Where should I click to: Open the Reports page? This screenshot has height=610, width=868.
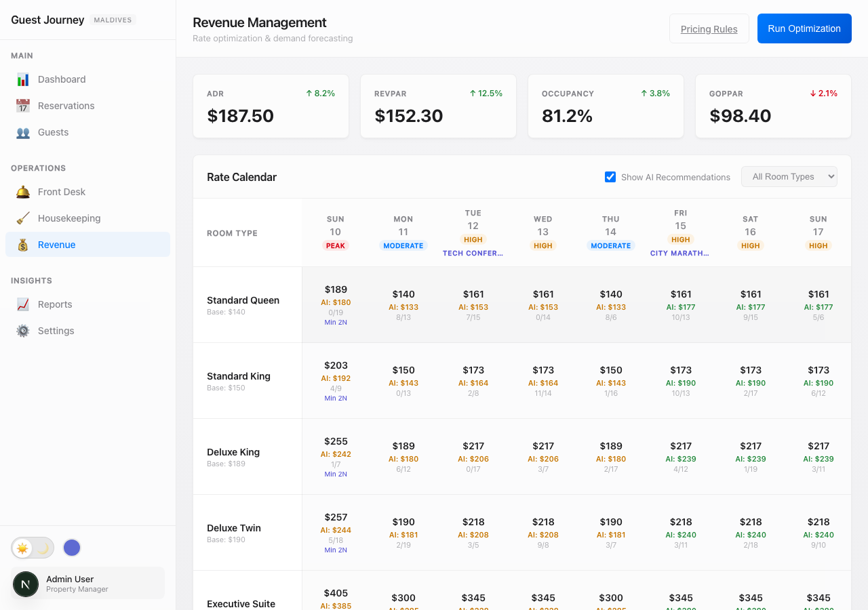click(87, 304)
